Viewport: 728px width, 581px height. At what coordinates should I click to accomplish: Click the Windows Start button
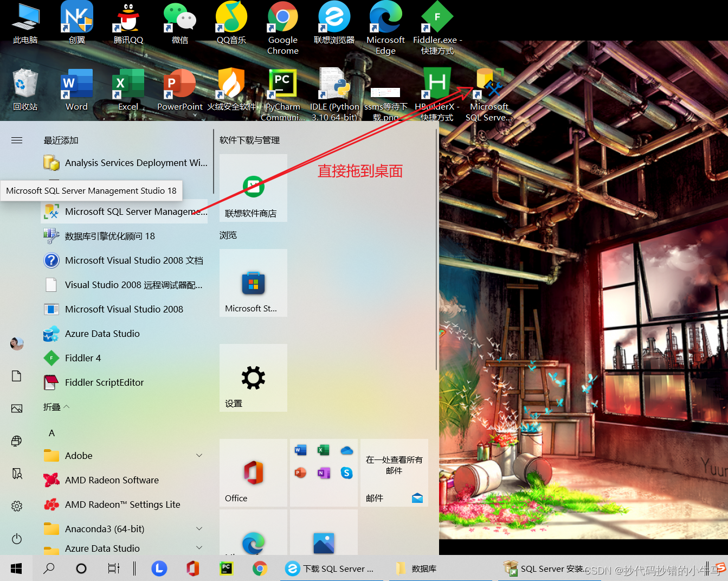point(16,569)
